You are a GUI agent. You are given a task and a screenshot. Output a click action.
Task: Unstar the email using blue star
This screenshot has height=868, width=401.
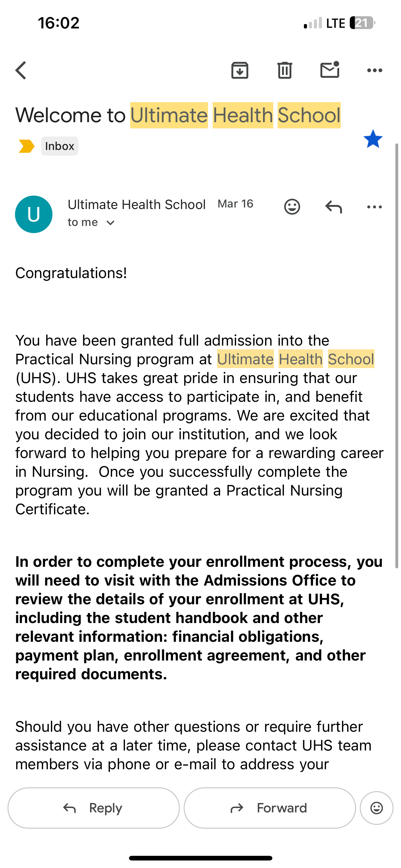tap(373, 139)
